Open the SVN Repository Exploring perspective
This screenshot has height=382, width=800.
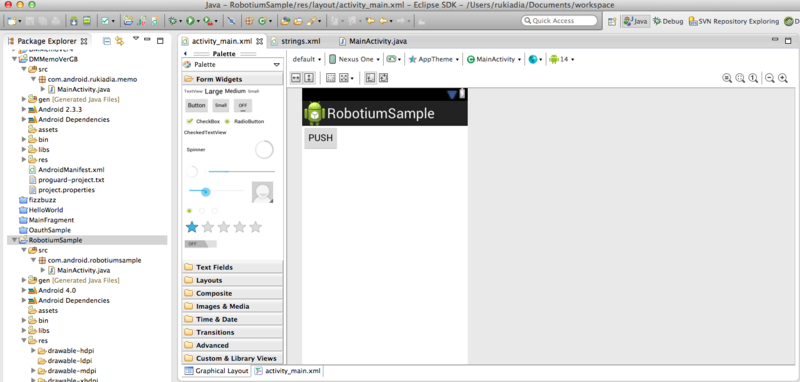734,21
